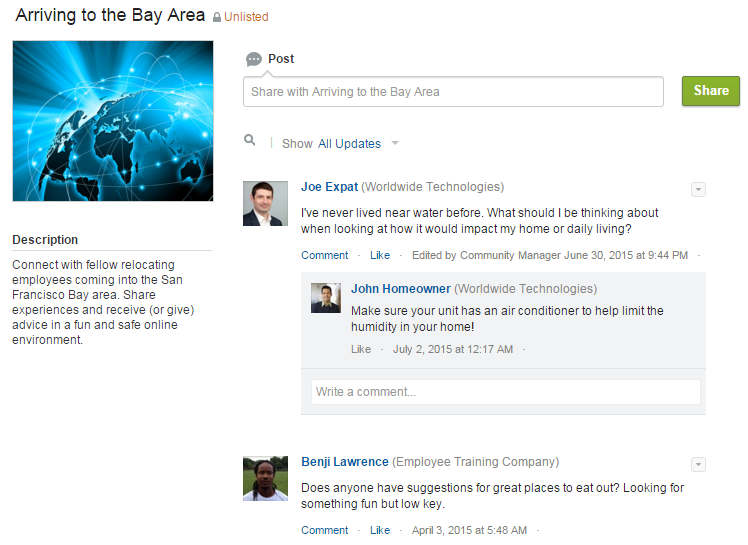Like John Homeowner's comment
This screenshot has height=545, width=748.
point(361,349)
